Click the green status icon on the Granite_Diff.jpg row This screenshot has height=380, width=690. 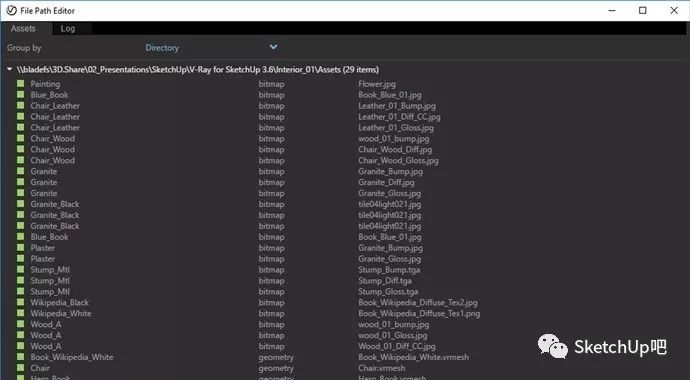point(20,182)
